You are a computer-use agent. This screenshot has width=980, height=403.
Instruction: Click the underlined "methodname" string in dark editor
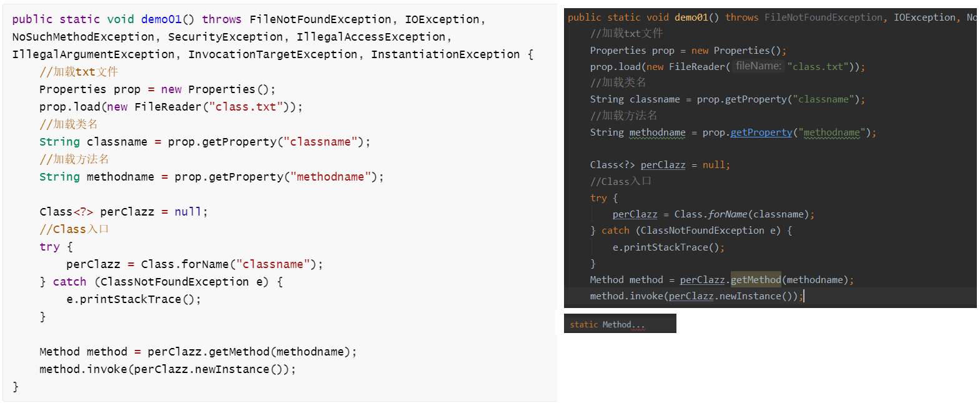click(x=831, y=132)
